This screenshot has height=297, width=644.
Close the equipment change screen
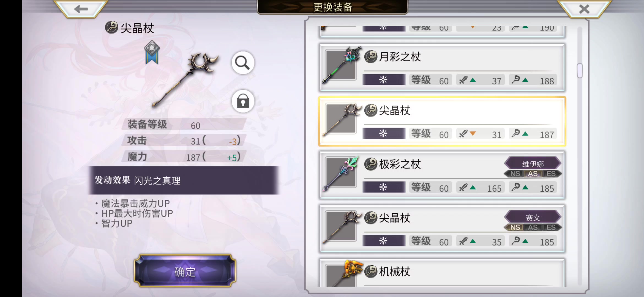(584, 9)
